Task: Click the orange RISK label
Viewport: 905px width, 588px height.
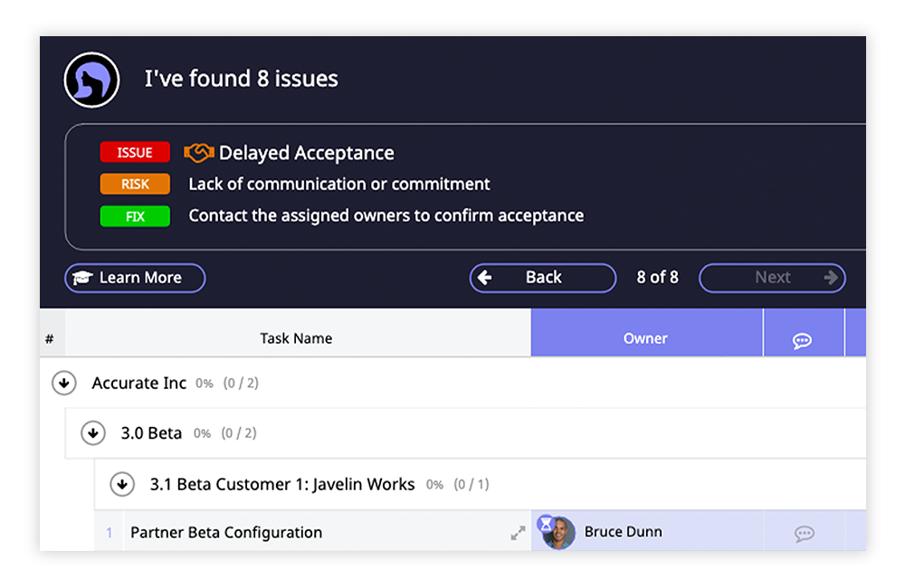Action: (x=135, y=185)
